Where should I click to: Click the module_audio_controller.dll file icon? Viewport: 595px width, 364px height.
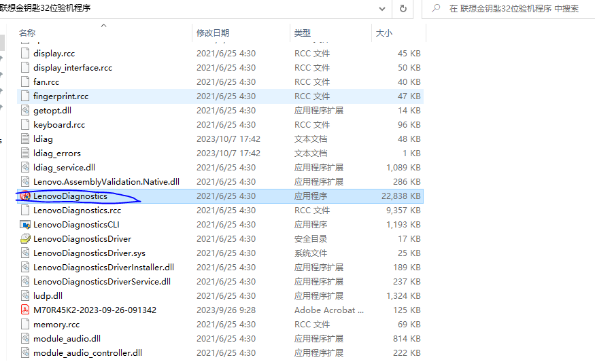pos(25,353)
